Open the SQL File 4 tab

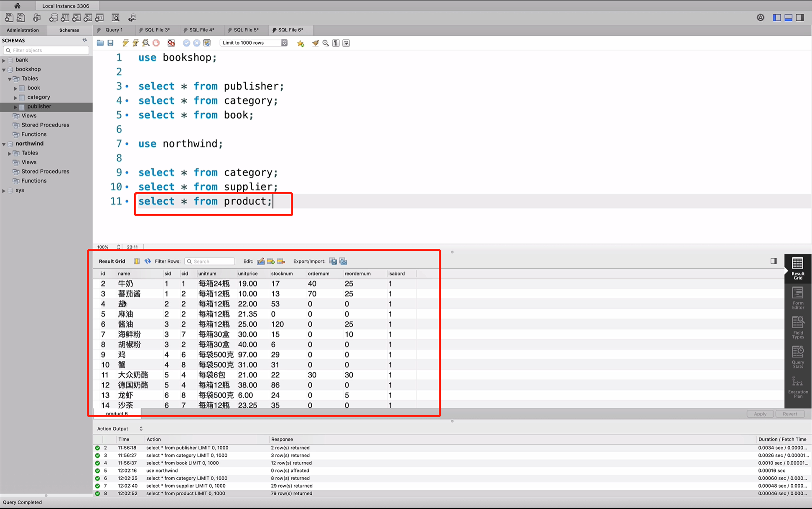(x=201, y=30)
